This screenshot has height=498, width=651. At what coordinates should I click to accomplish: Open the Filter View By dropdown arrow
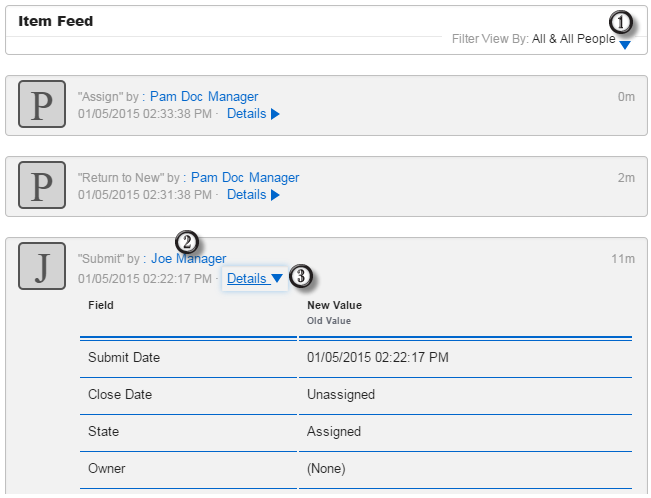click(x=625, y=45)
